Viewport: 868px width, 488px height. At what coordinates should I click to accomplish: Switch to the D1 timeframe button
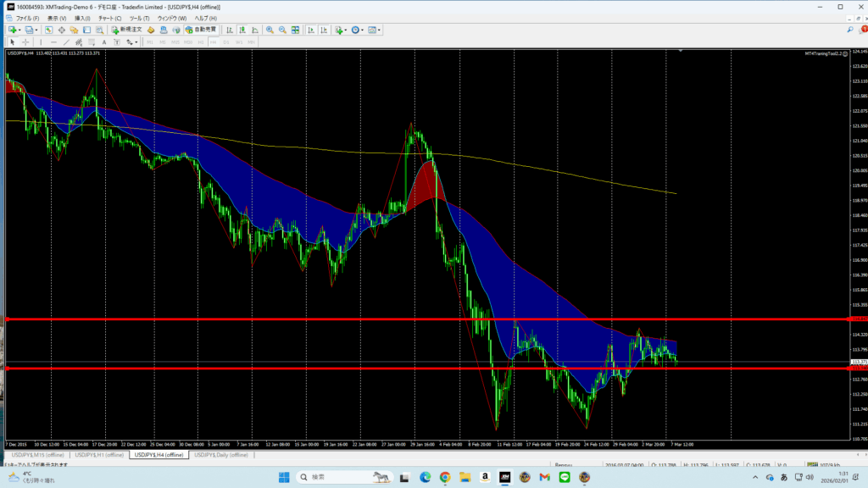coord(226,42)
